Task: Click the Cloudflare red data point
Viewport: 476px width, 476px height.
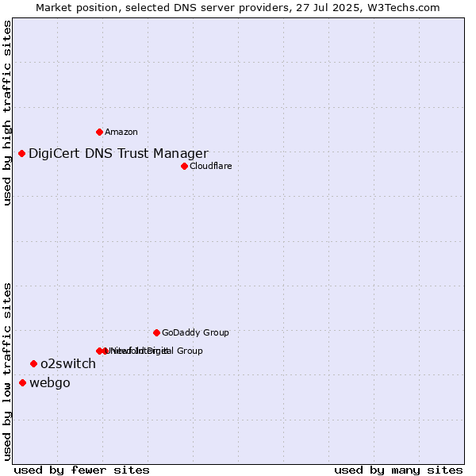Action: pyautogui.click(x=184, y=166)
